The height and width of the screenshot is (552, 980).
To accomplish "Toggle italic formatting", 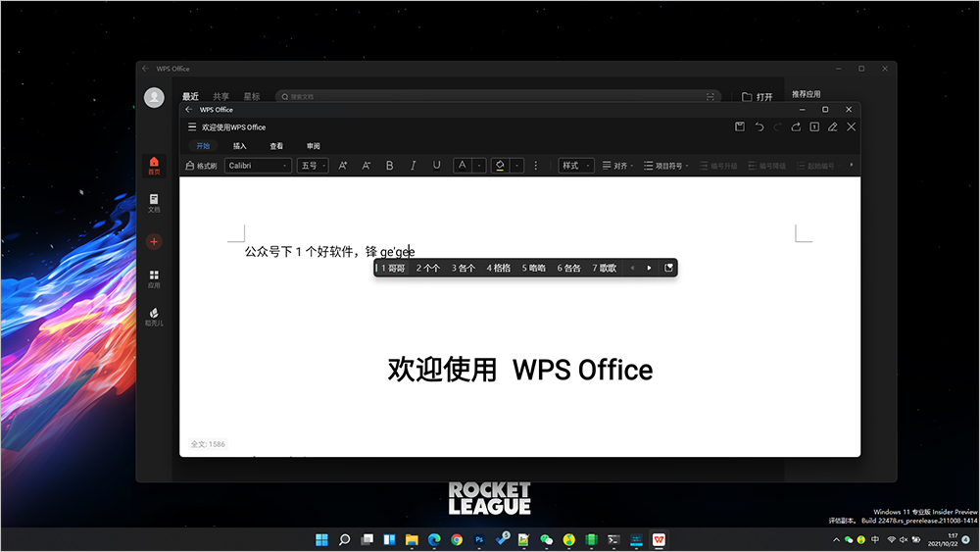I will point(414,166).
